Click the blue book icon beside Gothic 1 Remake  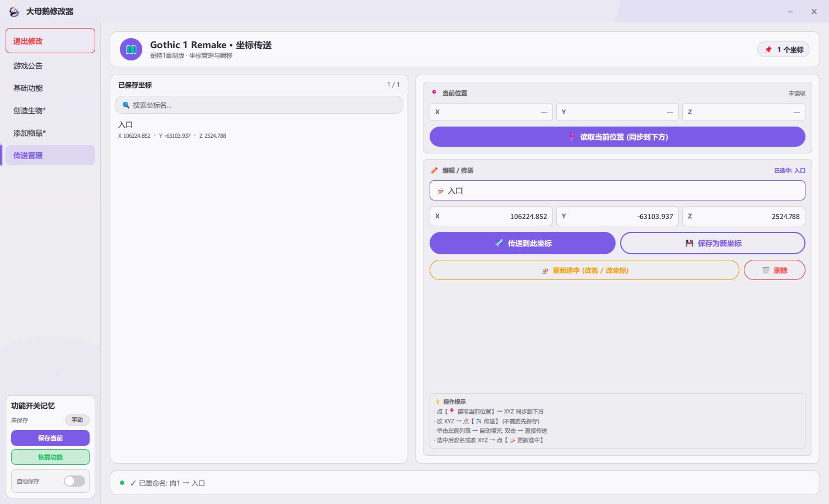click(x=131, y=49)
